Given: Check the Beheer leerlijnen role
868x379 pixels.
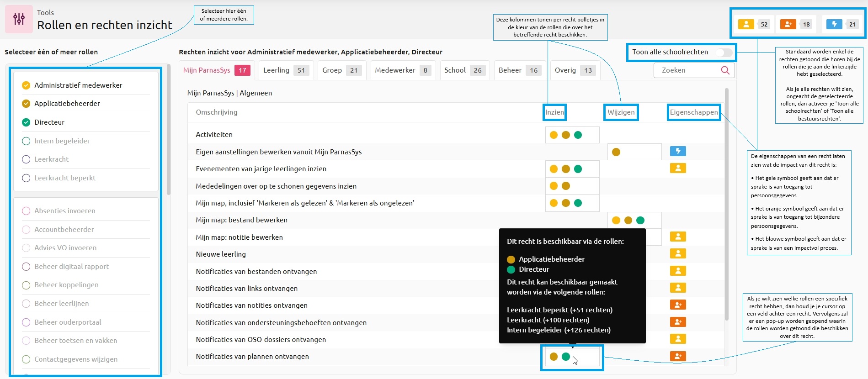Looking at the screenshot, I should [26, 304].
